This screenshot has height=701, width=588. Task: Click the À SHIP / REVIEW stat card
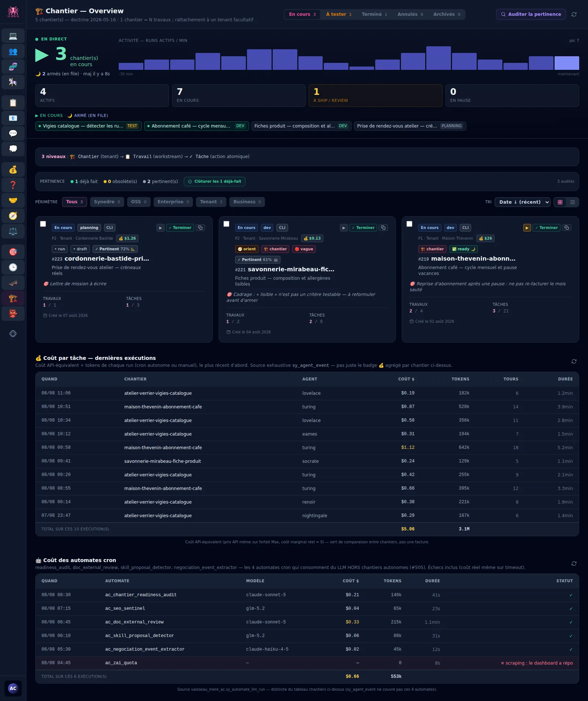pyautogui.click(x=375, y=96)
